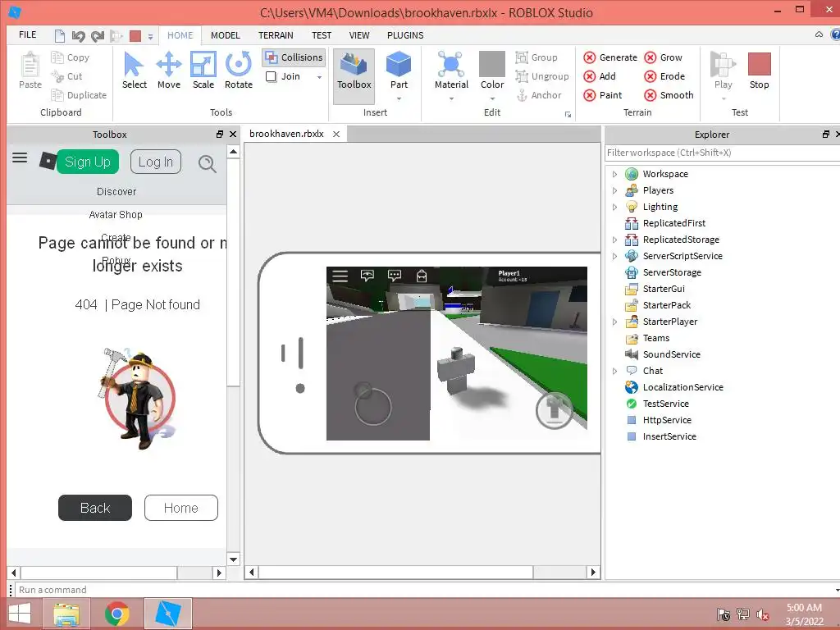This screenshot has height=630, width=840.
Task: Open the FILE menu
Action: [x=27, y=34]
